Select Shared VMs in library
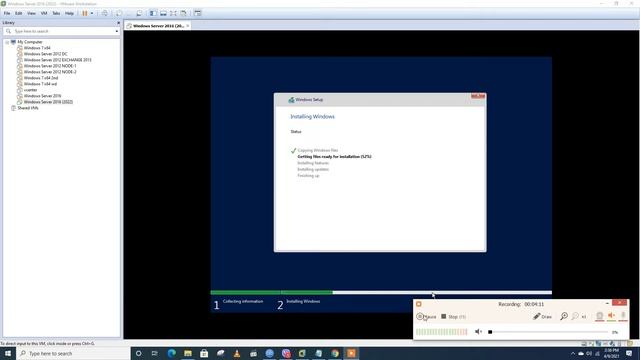This screenshot has height=360, width=640. (28, 108)
